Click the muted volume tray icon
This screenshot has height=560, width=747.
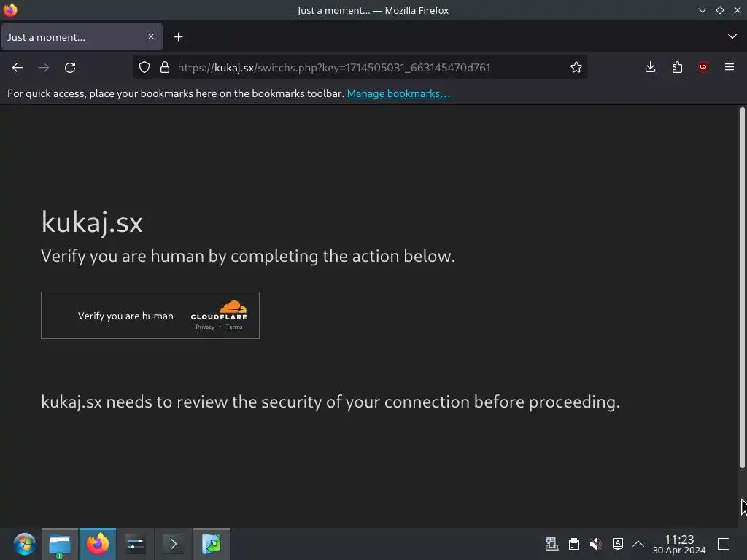tap(595, 544)
